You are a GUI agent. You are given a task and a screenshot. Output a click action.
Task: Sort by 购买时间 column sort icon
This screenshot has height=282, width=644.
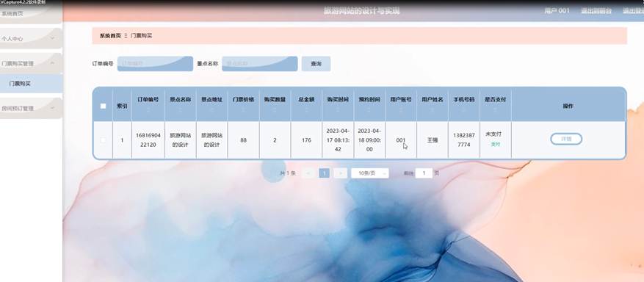(338, 110)
